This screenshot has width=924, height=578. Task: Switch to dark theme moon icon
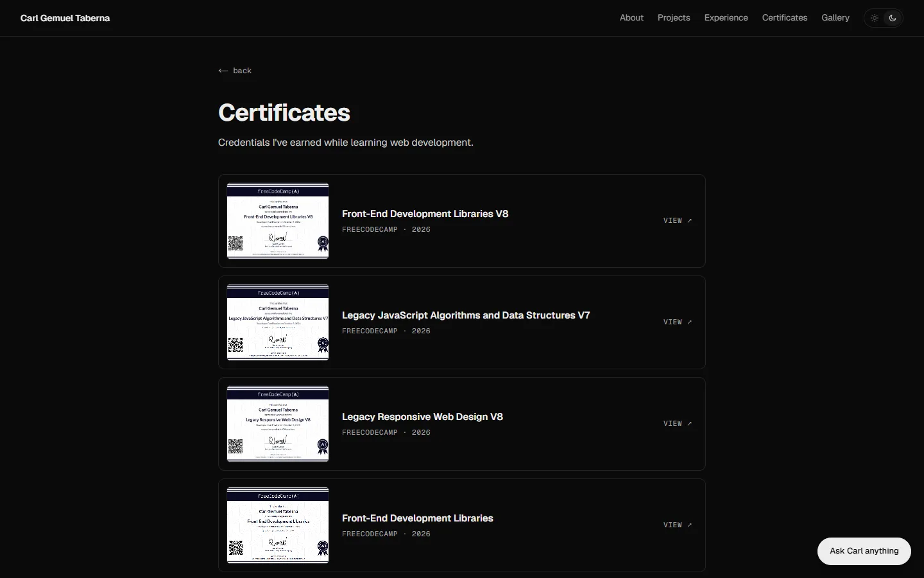[893, 18]
